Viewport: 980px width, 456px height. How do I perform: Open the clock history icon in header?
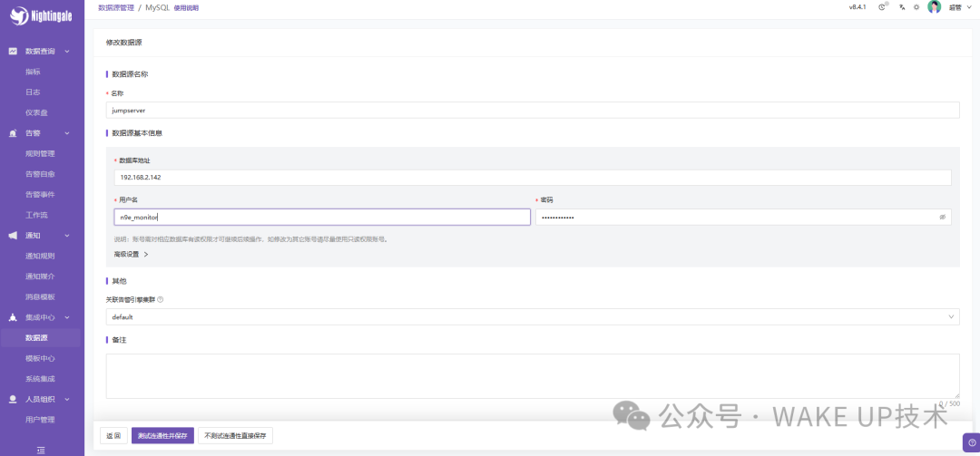882,7
